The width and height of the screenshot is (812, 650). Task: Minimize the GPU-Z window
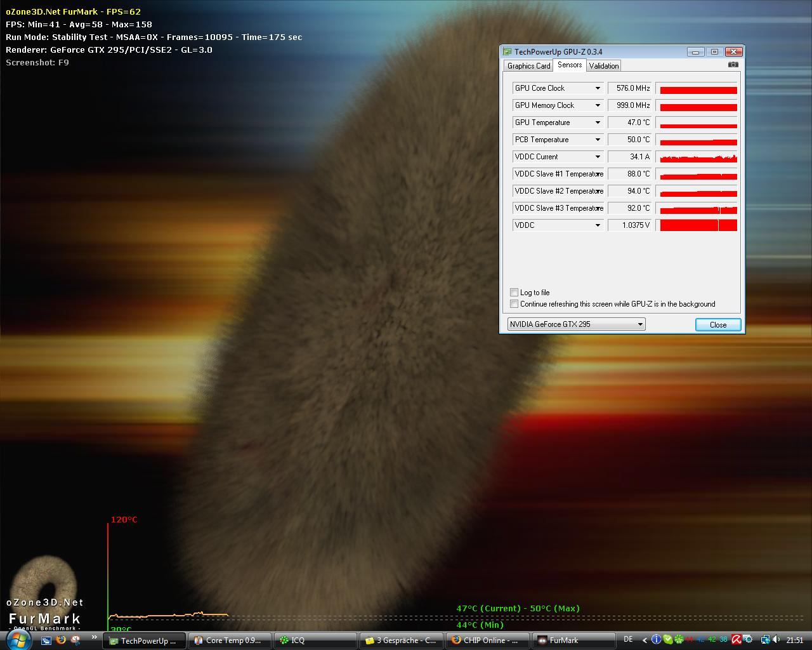(696, 52)
